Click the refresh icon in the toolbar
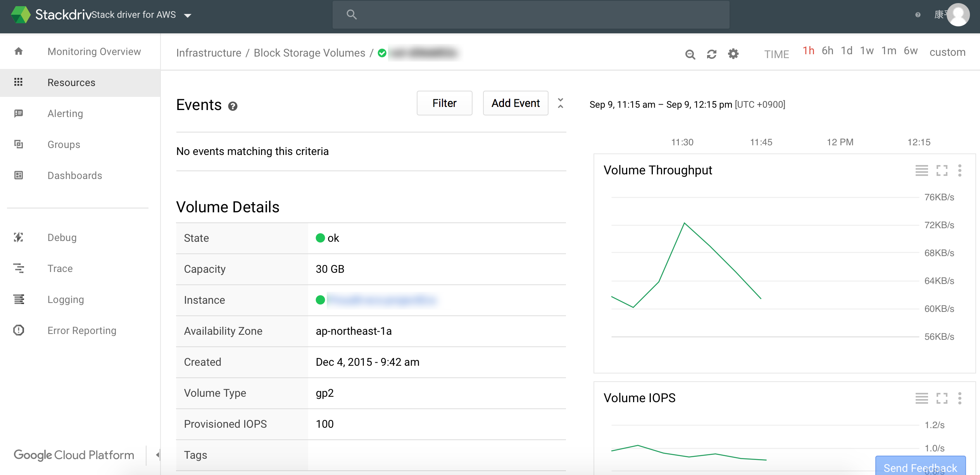This screenshot has height=475, width=980. tap(711, 54)
